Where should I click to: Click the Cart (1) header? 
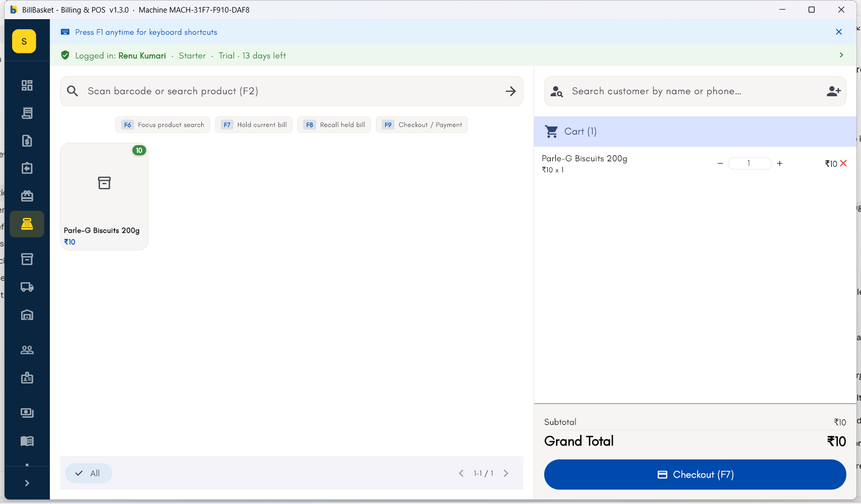[x=695, y=132]
